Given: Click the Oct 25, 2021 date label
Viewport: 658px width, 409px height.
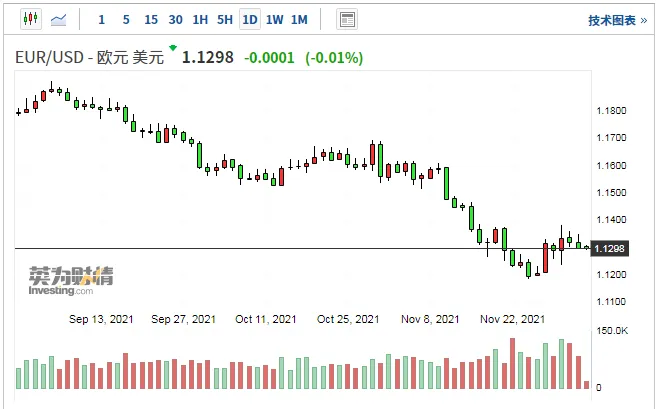Looking at the screenshot, I should coord(348,319).
